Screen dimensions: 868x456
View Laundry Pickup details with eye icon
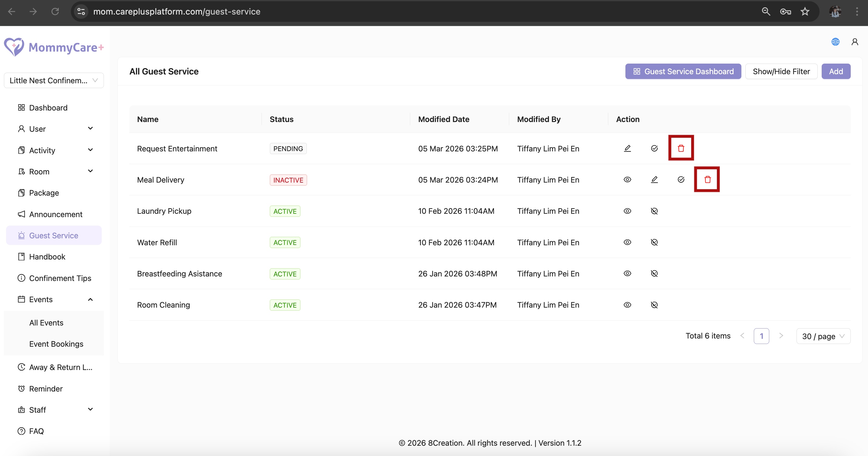[627, 211]
